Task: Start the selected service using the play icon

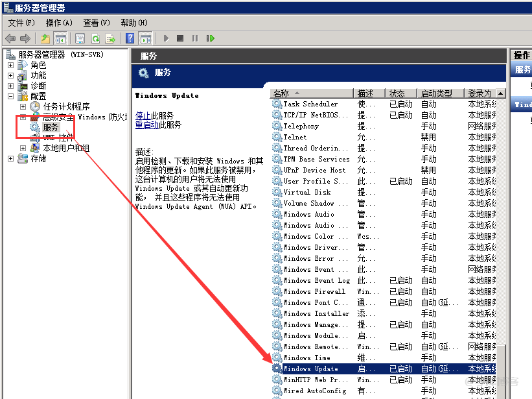Action: click(166, 38)
